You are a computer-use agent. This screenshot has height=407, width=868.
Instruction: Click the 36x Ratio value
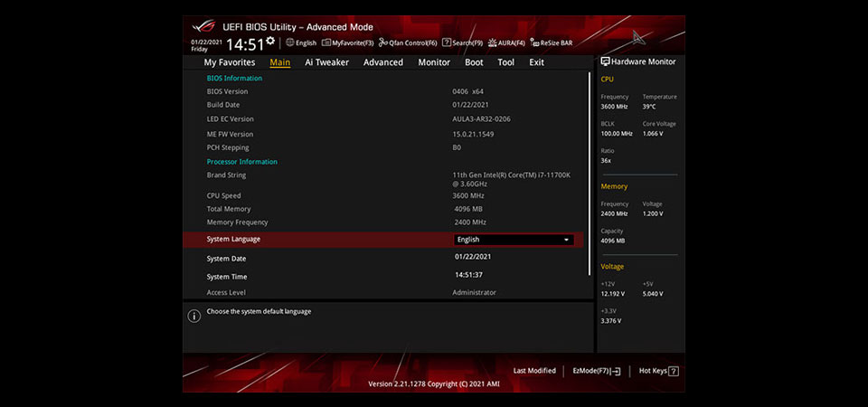point(606,161)
